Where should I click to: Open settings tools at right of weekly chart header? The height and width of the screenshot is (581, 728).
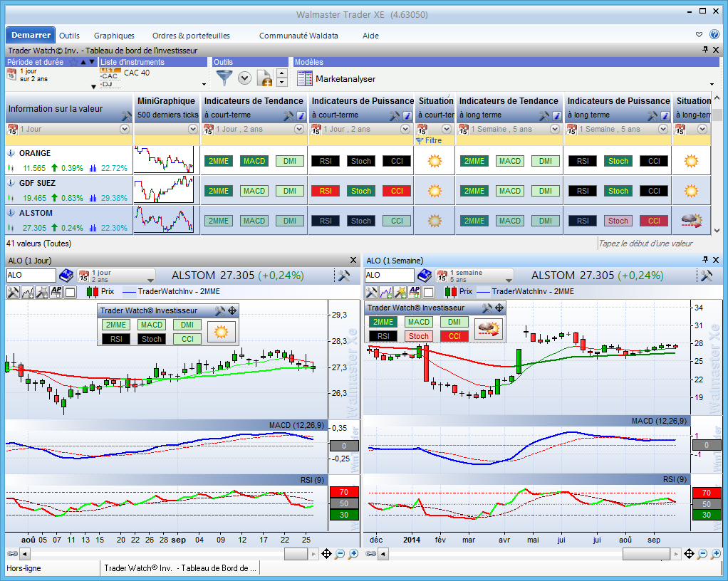click(706, 276)
